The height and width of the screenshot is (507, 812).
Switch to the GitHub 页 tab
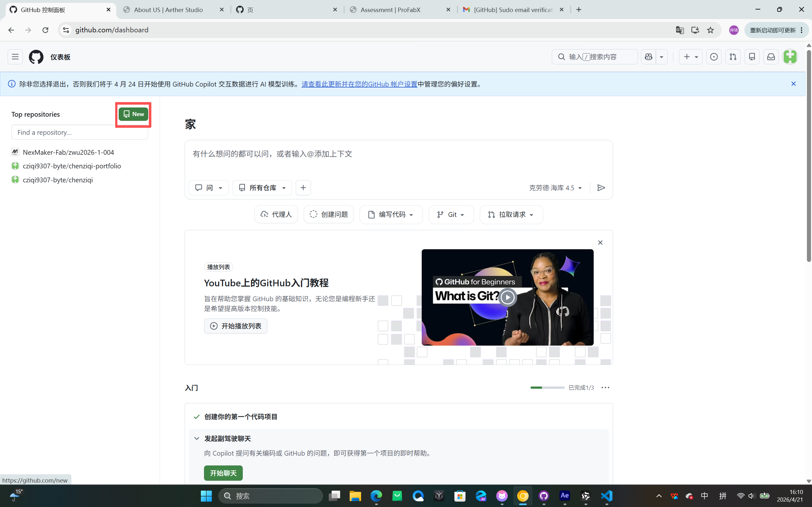coord(287,10)
